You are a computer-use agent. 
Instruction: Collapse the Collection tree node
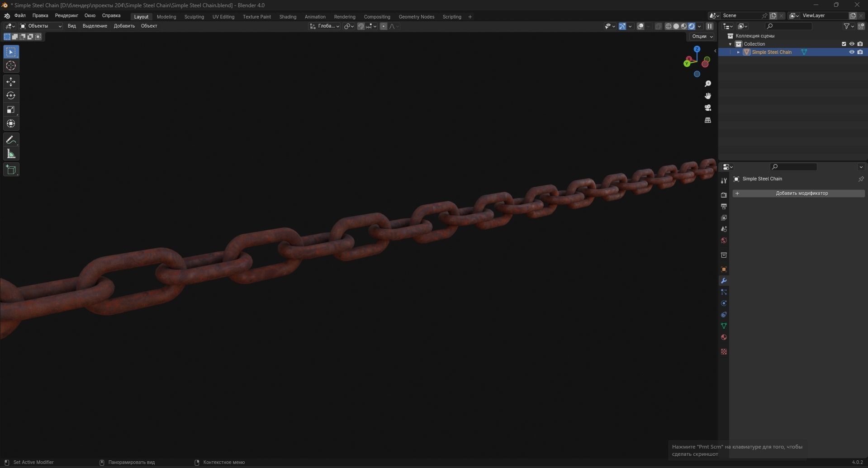coord(730,44)
